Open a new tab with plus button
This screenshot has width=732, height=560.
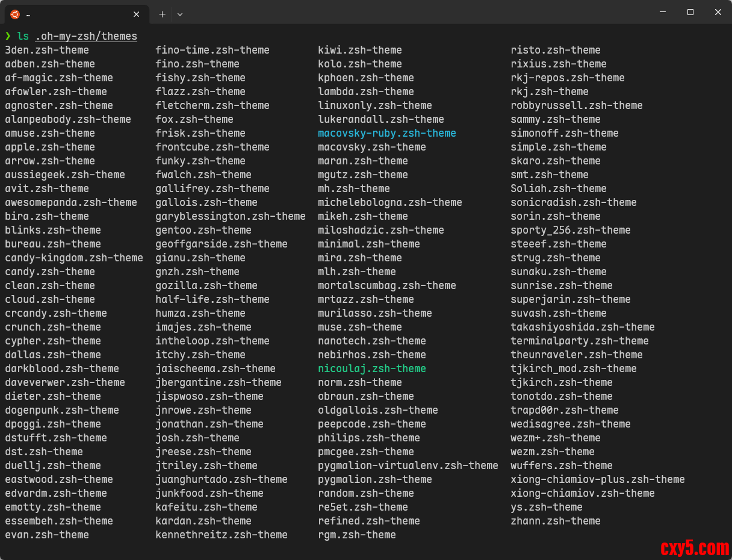[x=162, y=14]
